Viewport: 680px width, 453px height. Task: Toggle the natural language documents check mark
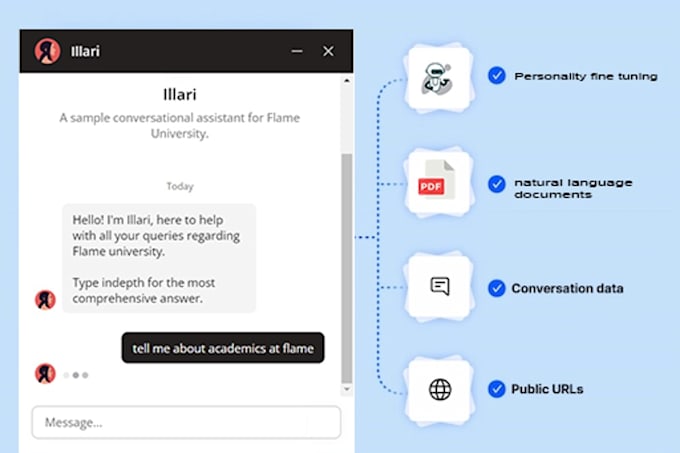[497, 184]
